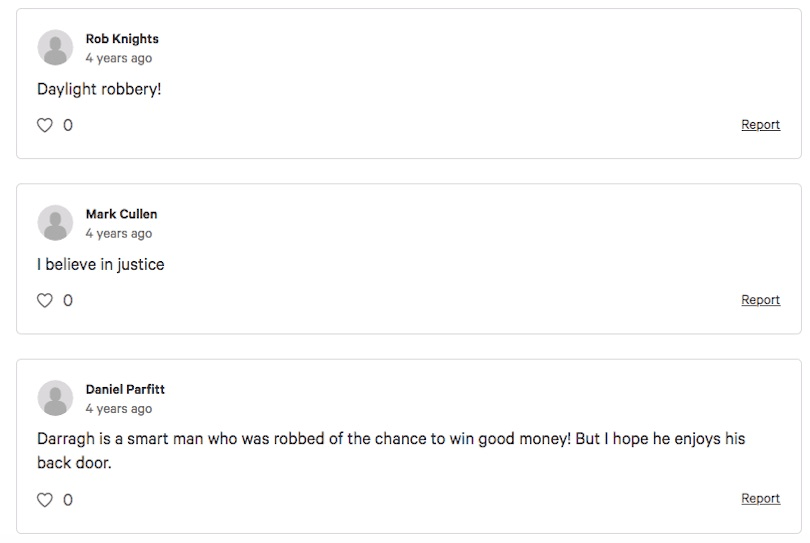Click the like count on Daniel Parfitt's comment
Image resolution: width=810 pixels, height=543 pixels.
coord(68,499)
